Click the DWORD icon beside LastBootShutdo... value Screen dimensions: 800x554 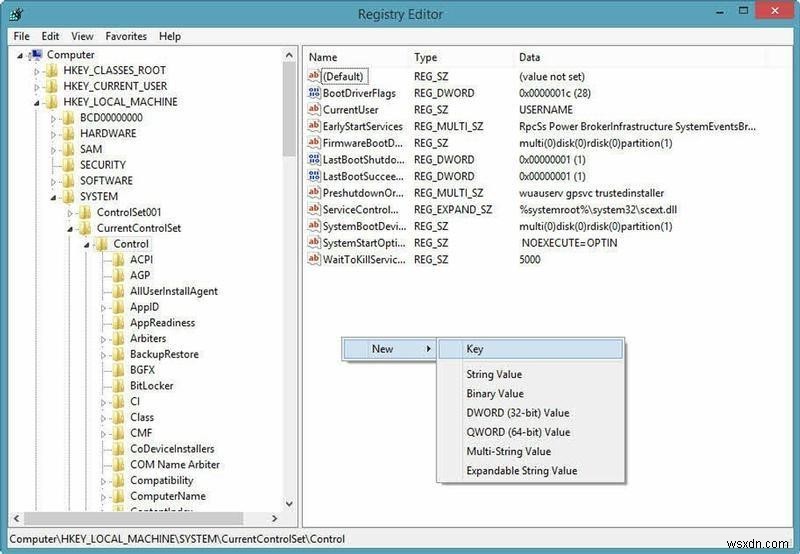point(314,159)
